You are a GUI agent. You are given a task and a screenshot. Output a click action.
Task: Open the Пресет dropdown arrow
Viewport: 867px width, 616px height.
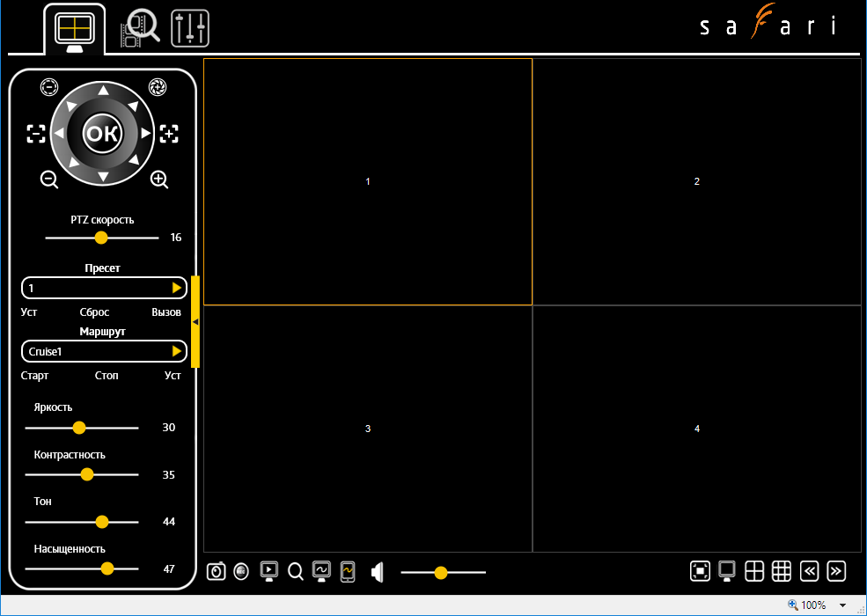[177, 288]
